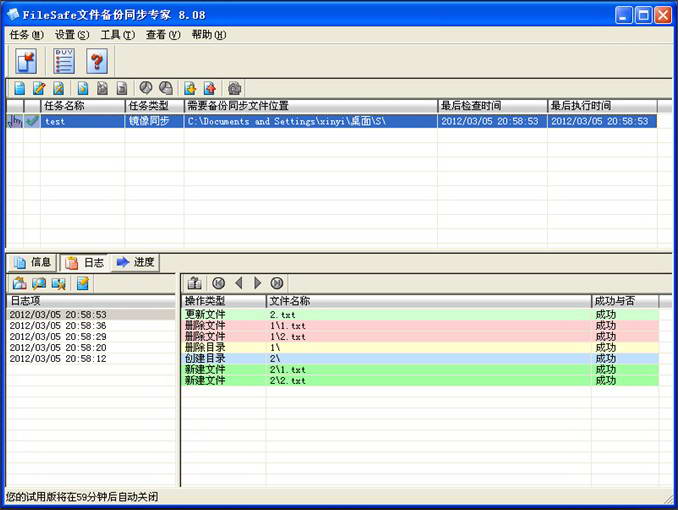Click the C:\Documents and Settings path cell

[x=311, y=121]
